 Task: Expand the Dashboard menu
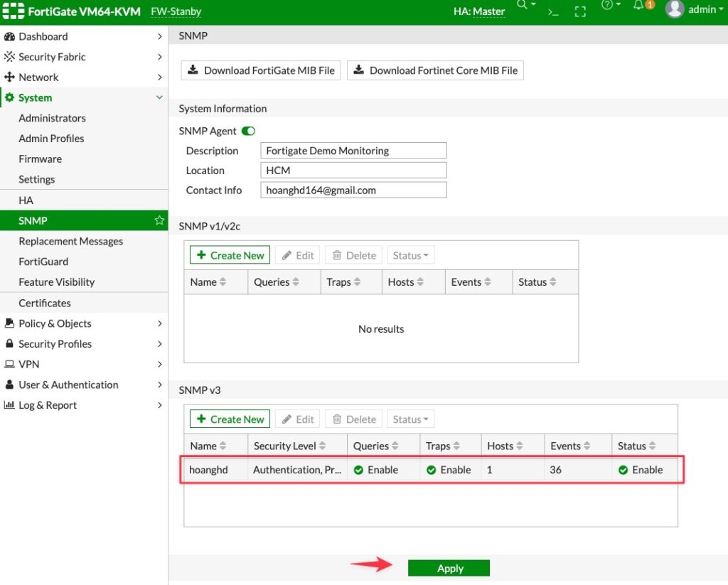[x=159, y=36]
